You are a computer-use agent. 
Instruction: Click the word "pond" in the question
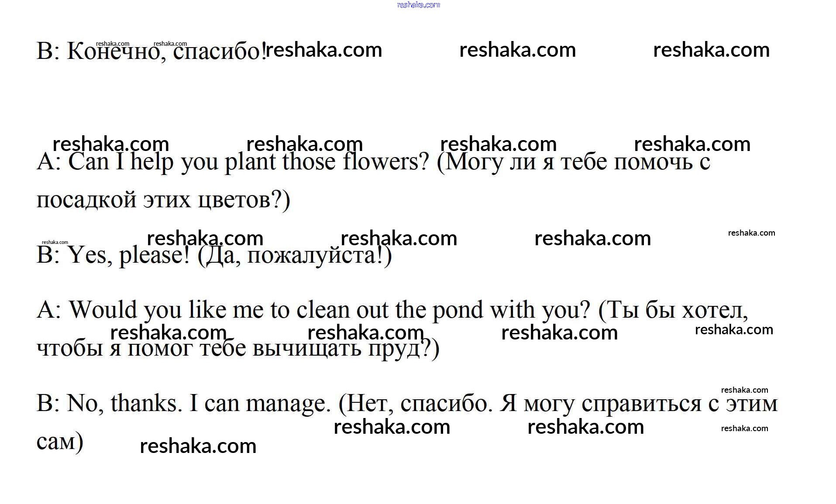tap(458, 310)
